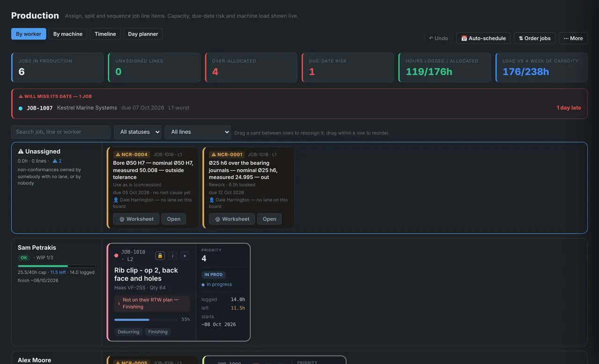This screenshot has width=599, height=364.
Task: Click the play icon on JOB-1010 card
Action: 185,255
